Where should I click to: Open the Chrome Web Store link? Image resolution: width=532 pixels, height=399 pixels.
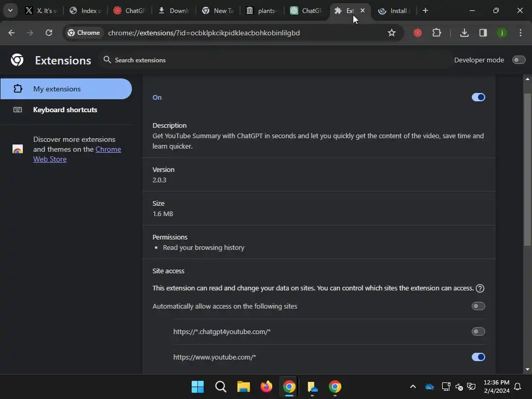tap(77, 154)
